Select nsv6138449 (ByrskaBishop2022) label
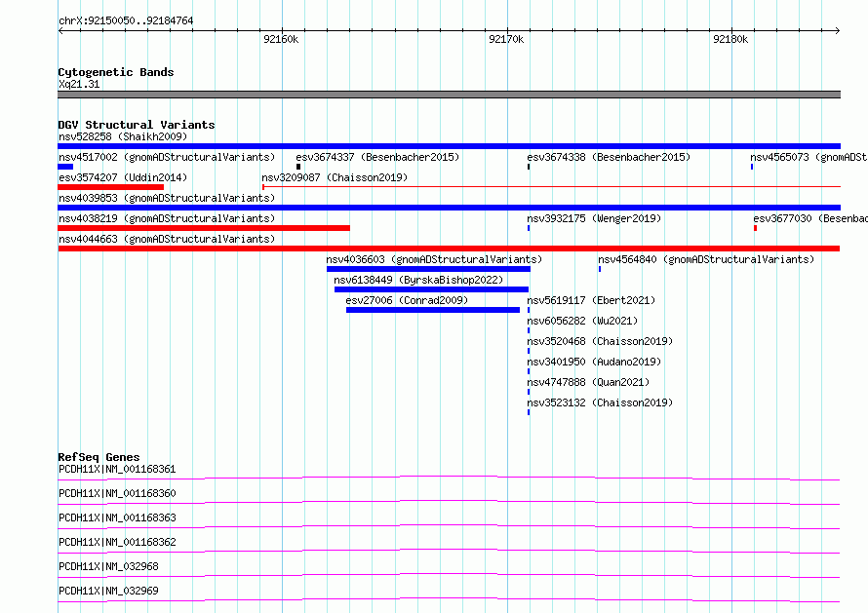Screen dimensions: 868x613 (418, 280)
